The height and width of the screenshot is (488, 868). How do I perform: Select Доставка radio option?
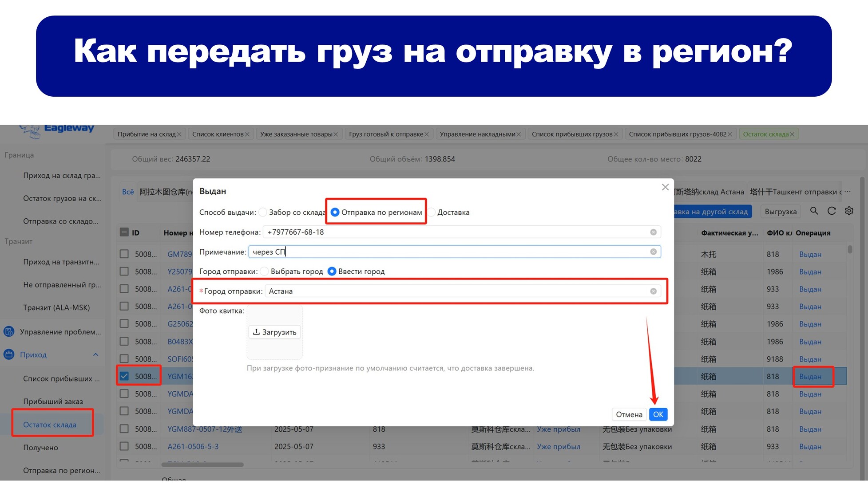coord(431,212)
